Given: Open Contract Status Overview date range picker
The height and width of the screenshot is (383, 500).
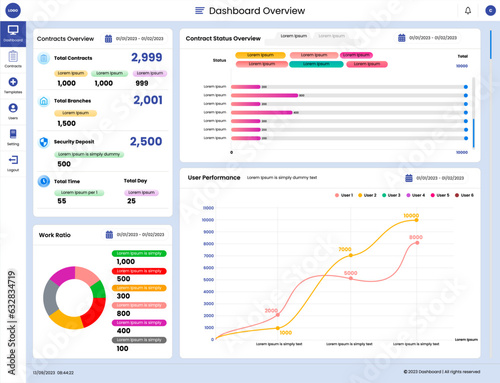Looking at the screenshot, I should pyautogui.click(x=428, y=38).
